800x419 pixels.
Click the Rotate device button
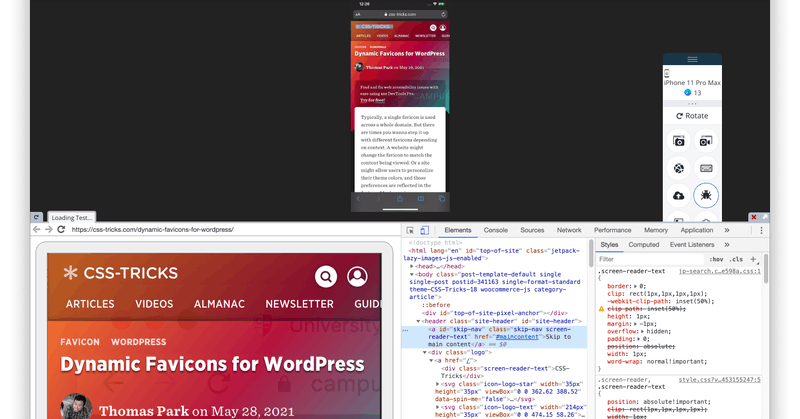click(x=692, y=116)
